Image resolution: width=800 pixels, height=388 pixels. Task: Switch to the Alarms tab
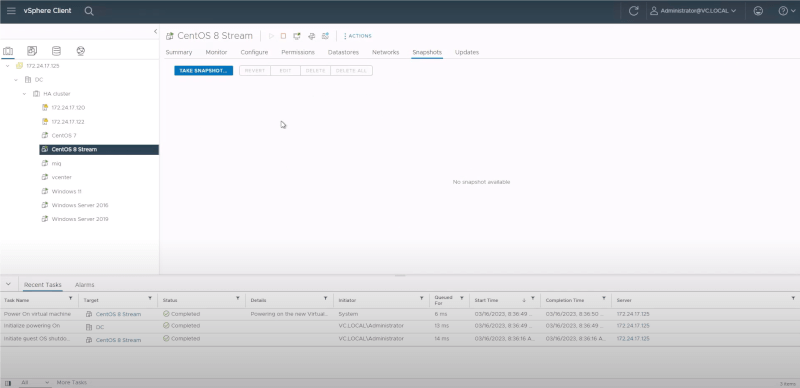click(85, 285)
